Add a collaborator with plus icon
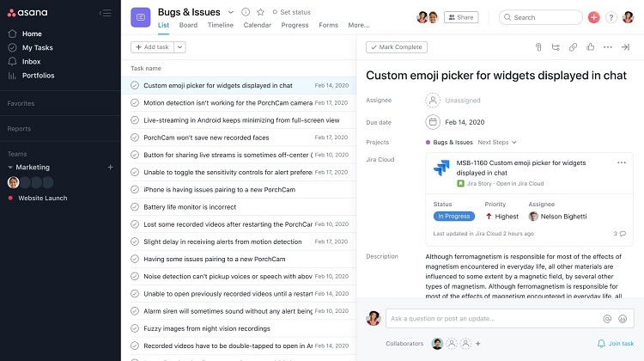Screen dimensions: 644x361 click(477, 344)
